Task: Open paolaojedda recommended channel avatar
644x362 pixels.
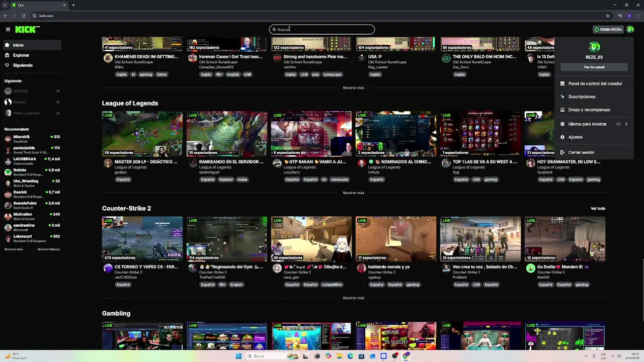Action: pos(8,150)
